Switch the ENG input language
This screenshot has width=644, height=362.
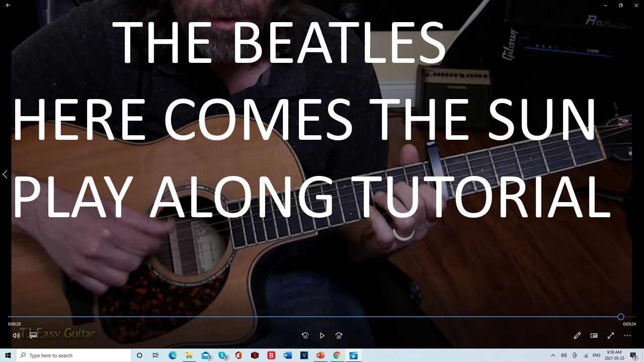click(597, 355)
